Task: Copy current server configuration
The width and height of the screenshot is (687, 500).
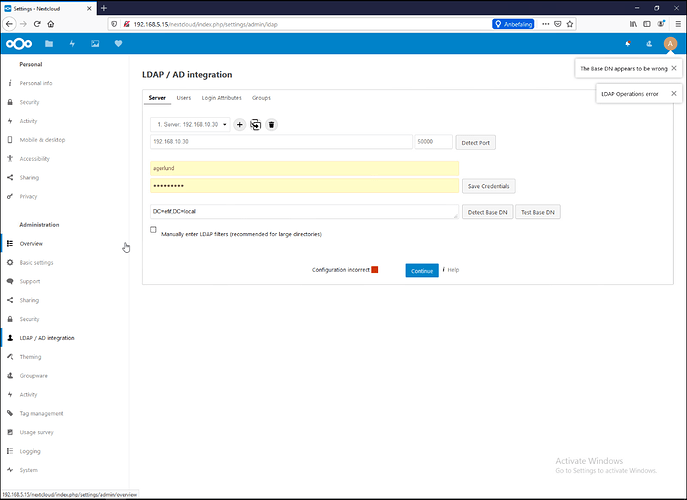Action: click(x=255, y=124)
